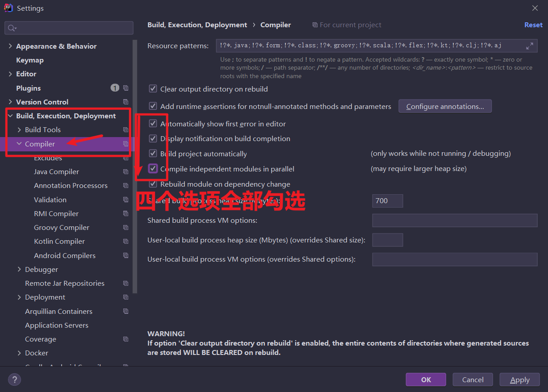The image size is (548, 392).
Task: Toggle Automatically show first error in editor
Action: [x=153, y=123]
